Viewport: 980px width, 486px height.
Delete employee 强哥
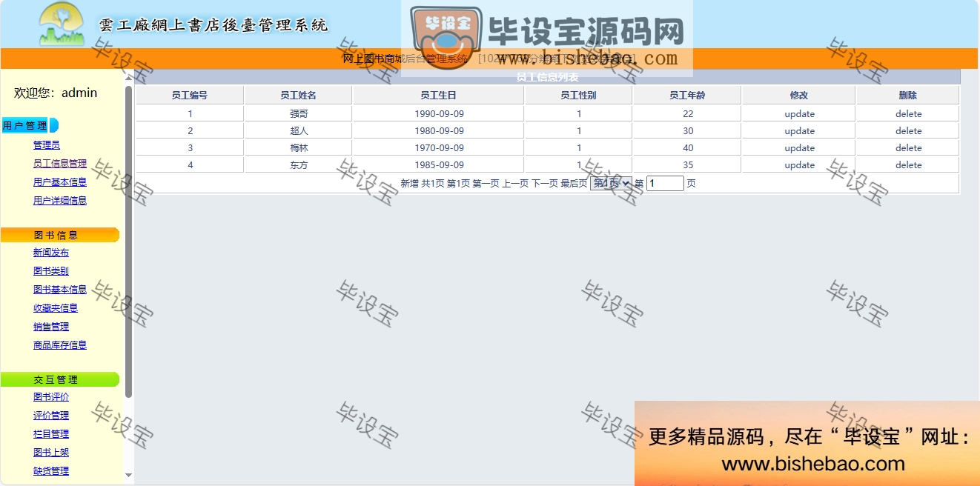(x=908, y=114)
